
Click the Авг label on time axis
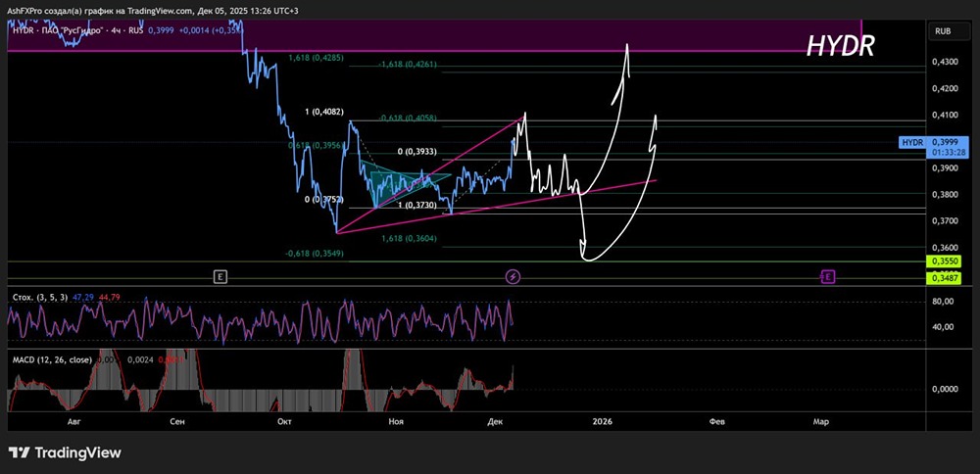[x=73, y=422]
